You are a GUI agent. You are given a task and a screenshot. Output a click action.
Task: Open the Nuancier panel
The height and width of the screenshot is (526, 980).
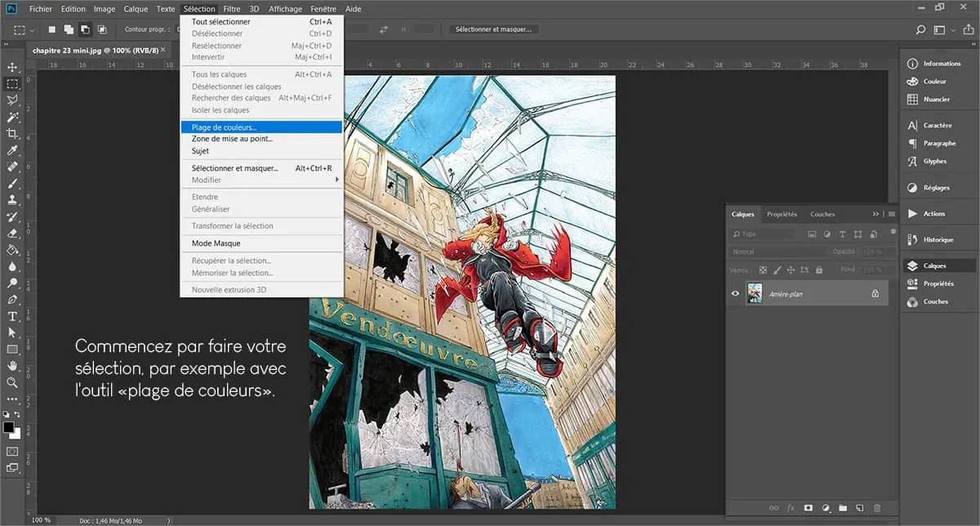939,100
